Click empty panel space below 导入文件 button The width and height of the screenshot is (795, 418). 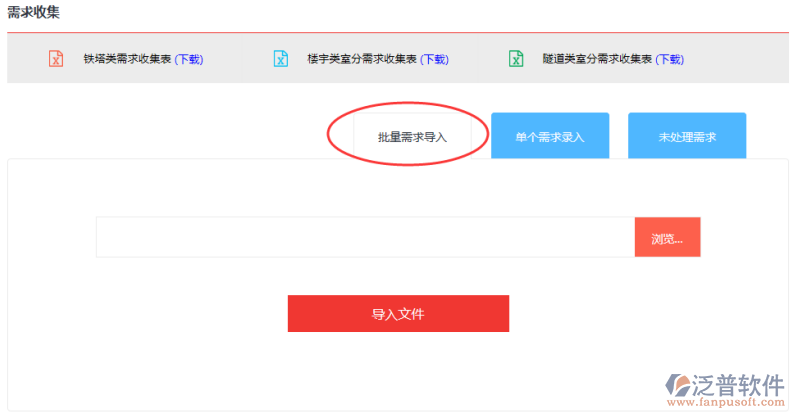398,370
